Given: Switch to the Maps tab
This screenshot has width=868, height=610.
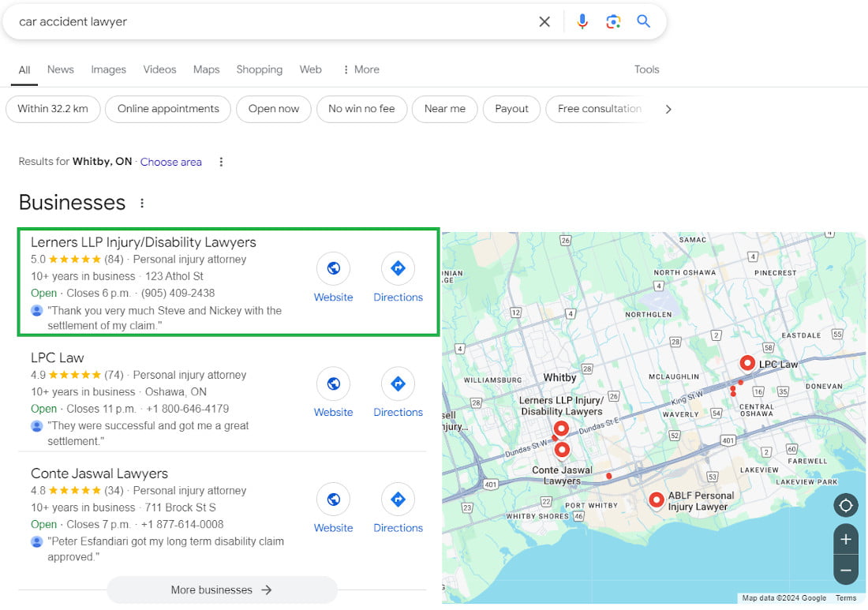Looking at the screenshot, I should (x=206, y=69).
